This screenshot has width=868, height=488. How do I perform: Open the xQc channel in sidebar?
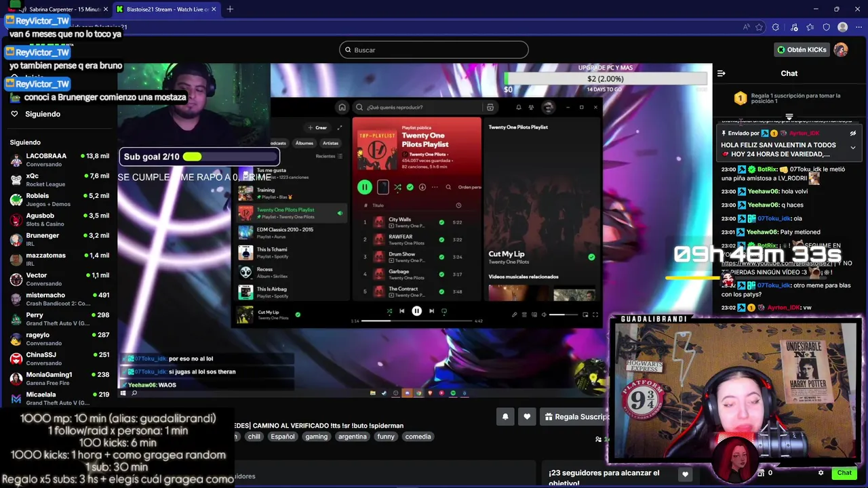60,180
